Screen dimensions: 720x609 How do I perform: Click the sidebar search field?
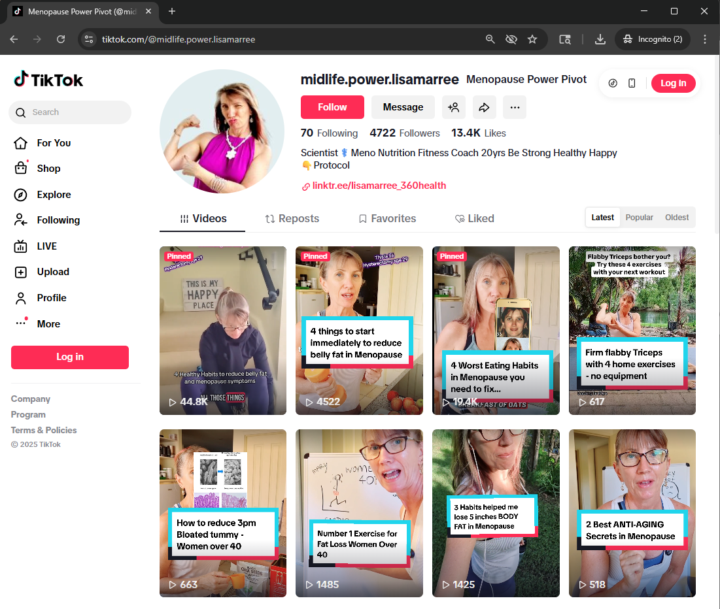[70, 112]
